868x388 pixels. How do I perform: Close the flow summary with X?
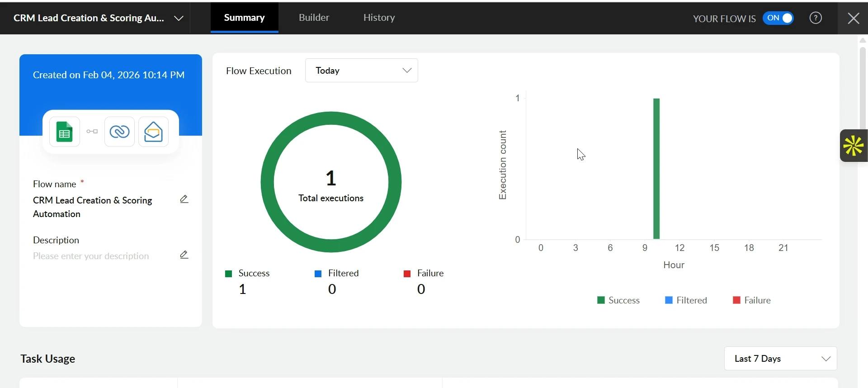tap(854, 18)
